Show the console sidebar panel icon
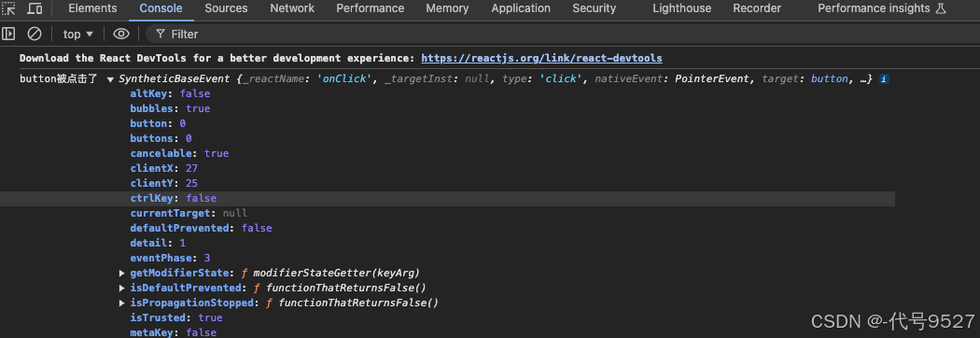The height and width of the screenshot is (338, 980). (x=8, y=34)
